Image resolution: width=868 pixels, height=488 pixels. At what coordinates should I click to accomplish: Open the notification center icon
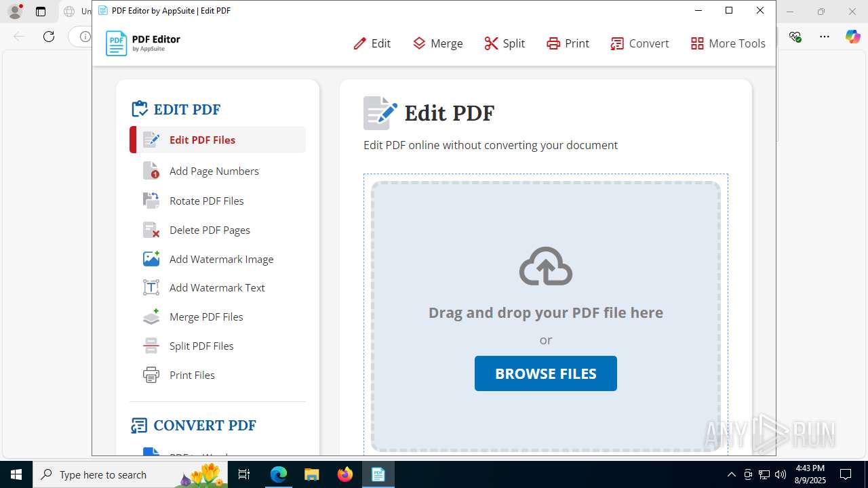click(x=846, y=474)
